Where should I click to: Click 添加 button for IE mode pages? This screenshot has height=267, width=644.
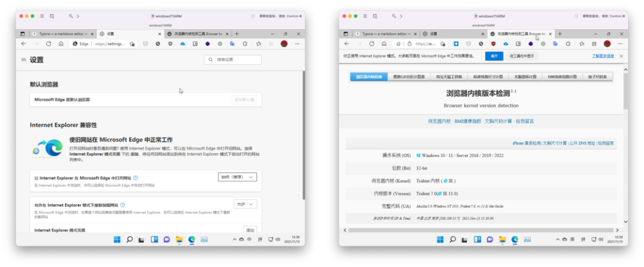pos(250,230)
